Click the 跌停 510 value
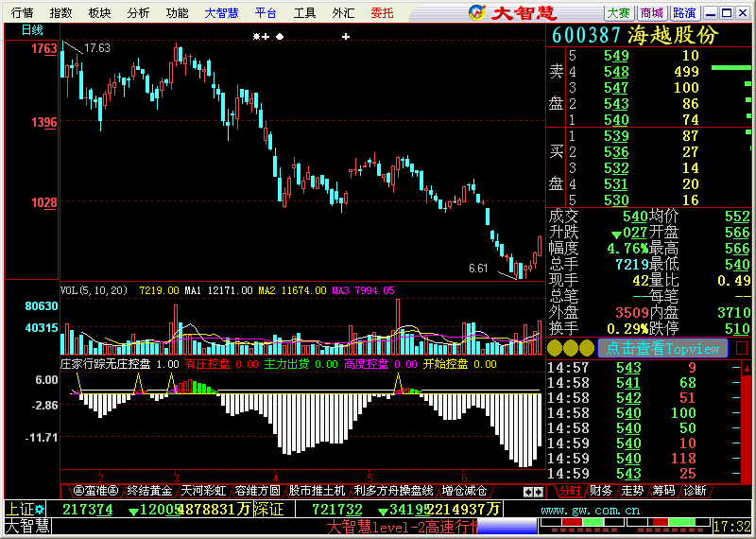This screenshot has height=539, width=756. [x=737, y=329]
